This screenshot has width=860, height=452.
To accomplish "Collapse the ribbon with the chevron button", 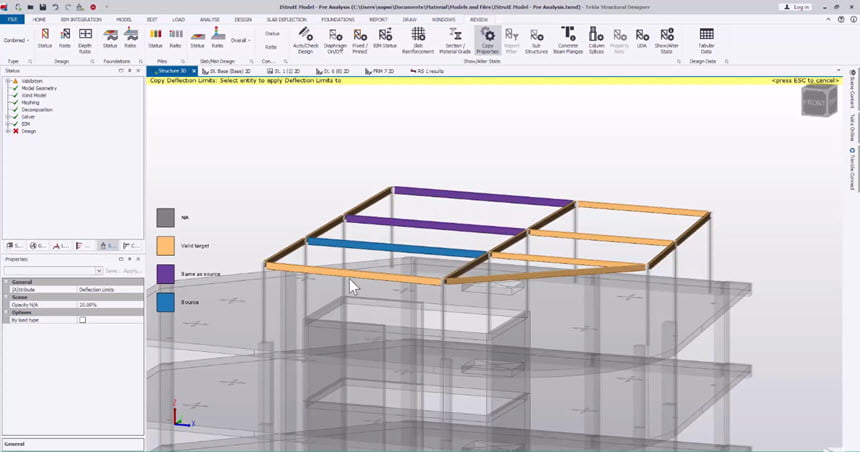I will click(829, 19).
